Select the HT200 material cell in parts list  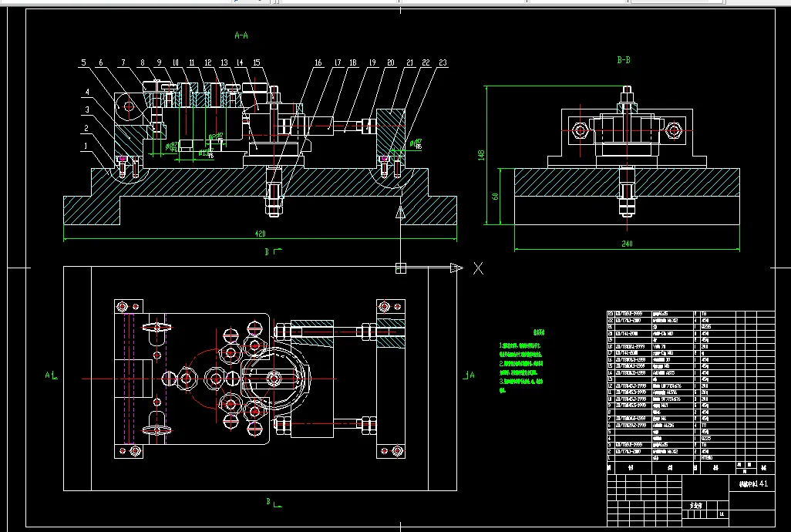(x=719, y=458)
